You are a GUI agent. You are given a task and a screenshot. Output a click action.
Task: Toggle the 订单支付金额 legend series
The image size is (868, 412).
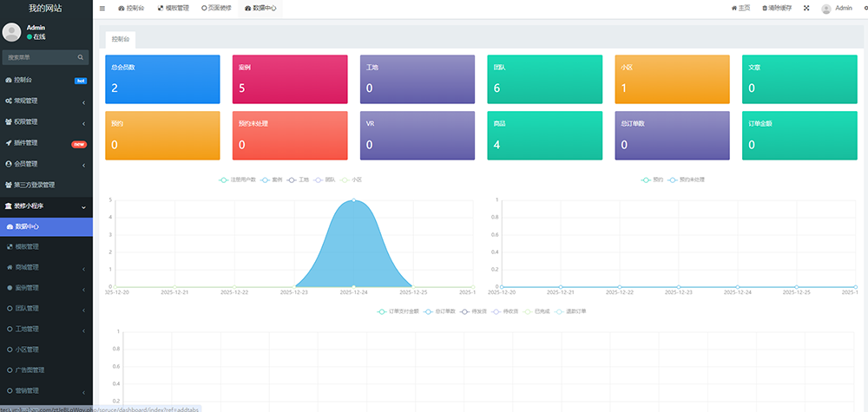(x=398, y=311)
